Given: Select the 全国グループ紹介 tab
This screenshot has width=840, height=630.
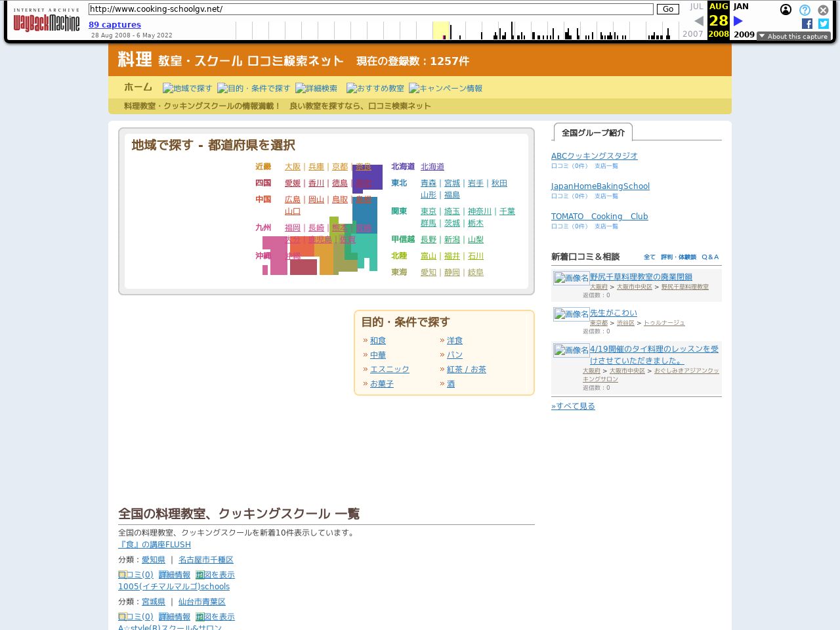Looking at the screenshot, I should (593, 133).
